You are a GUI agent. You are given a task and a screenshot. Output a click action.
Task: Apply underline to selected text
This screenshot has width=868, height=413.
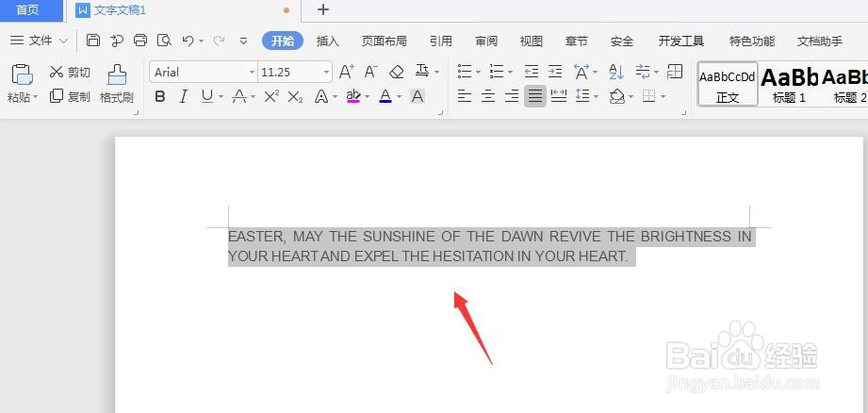pyautogui.click(x=207, y=97)
